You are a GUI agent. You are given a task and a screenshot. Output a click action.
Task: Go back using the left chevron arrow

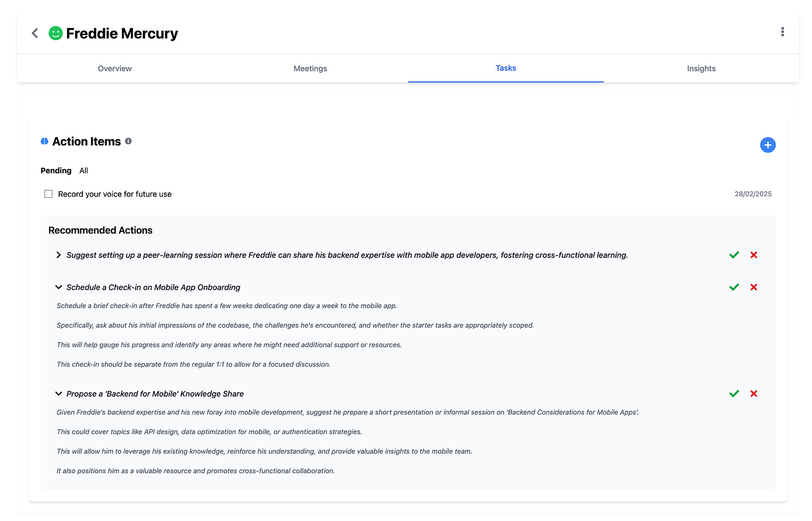point(35,33)
